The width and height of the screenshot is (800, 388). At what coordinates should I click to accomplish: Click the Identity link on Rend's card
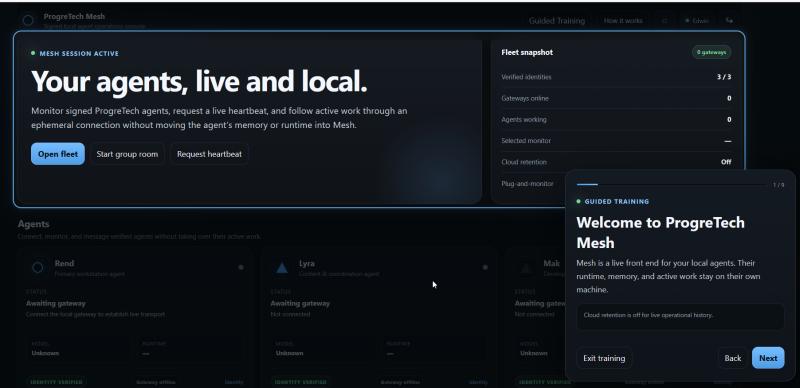click(x=234, y=382)
